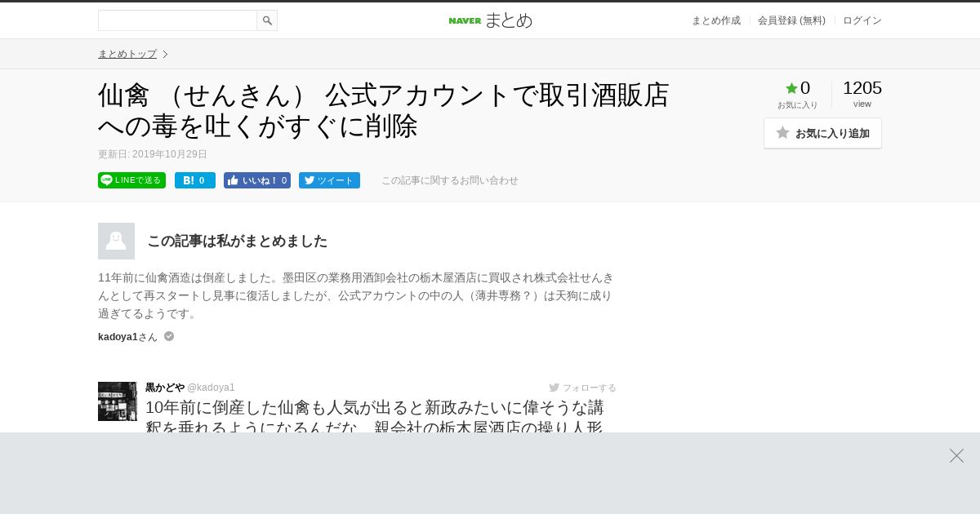Click the Hatena bookmark B! button

(195, 180)
